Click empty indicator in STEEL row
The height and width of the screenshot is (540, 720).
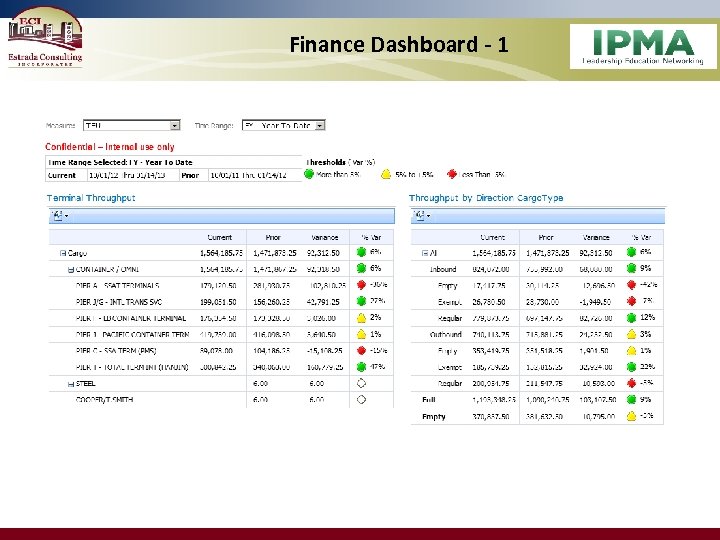(361, 383)
